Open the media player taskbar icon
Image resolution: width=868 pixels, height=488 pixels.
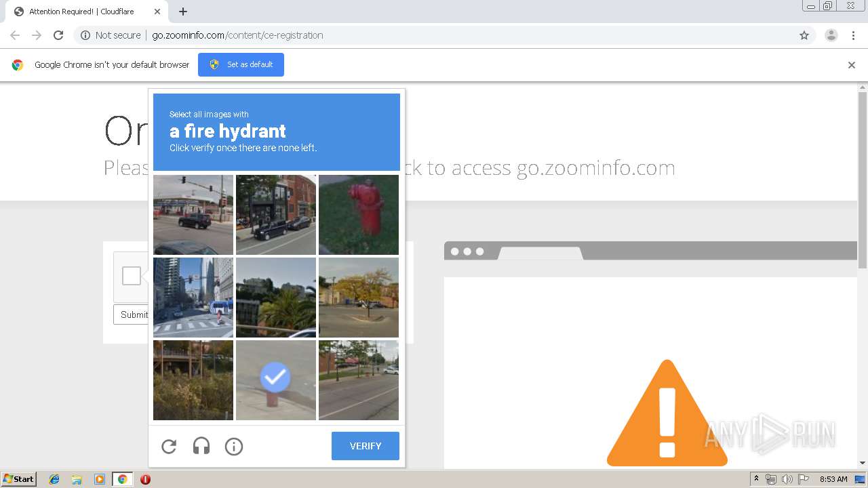coord(99,479)
